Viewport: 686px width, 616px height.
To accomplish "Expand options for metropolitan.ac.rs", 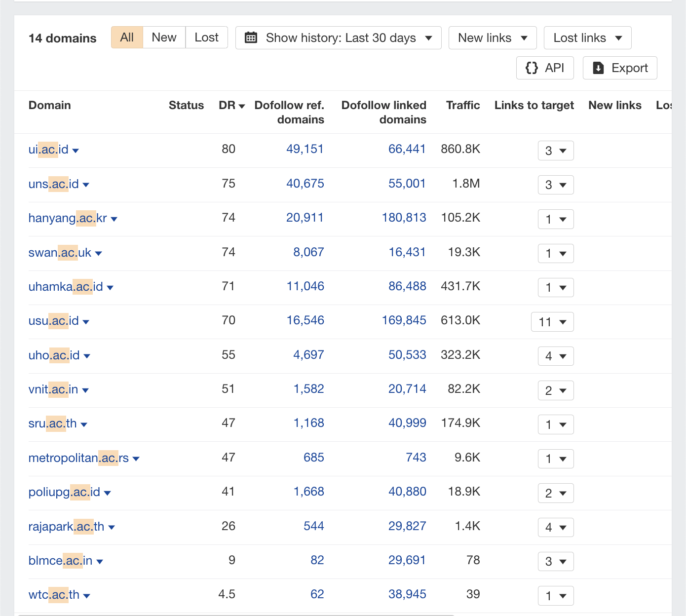I will pyautogui.click(x=137, y=459).
